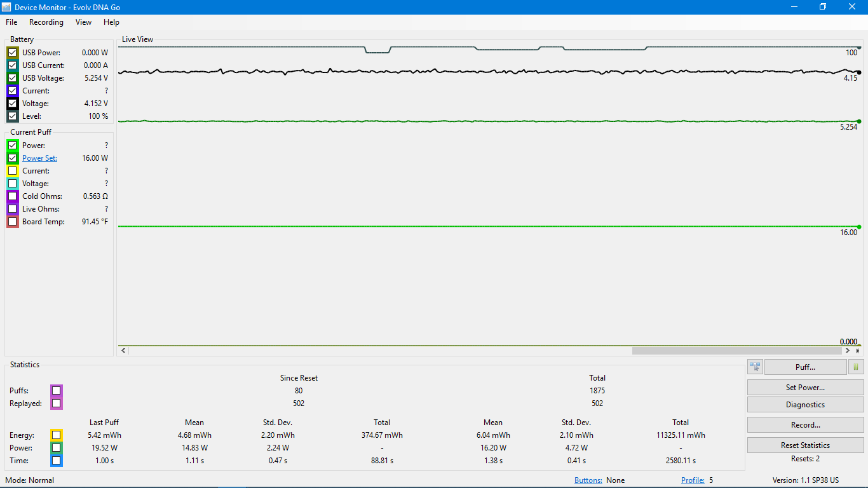Enable the Puffs statistics checkbox
This screenshot has width=868, height=488.
(x=57, y=390)
